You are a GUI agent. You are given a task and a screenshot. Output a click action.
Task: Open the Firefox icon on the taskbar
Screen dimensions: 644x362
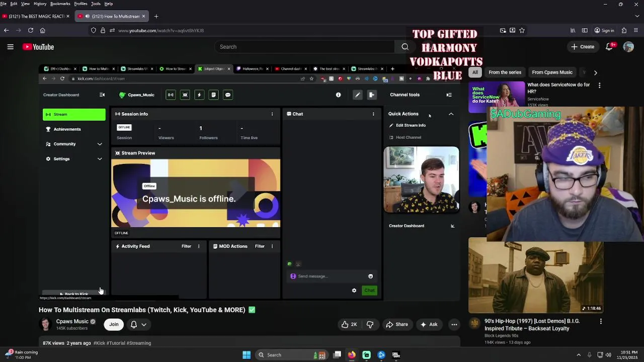coord(352,355)
